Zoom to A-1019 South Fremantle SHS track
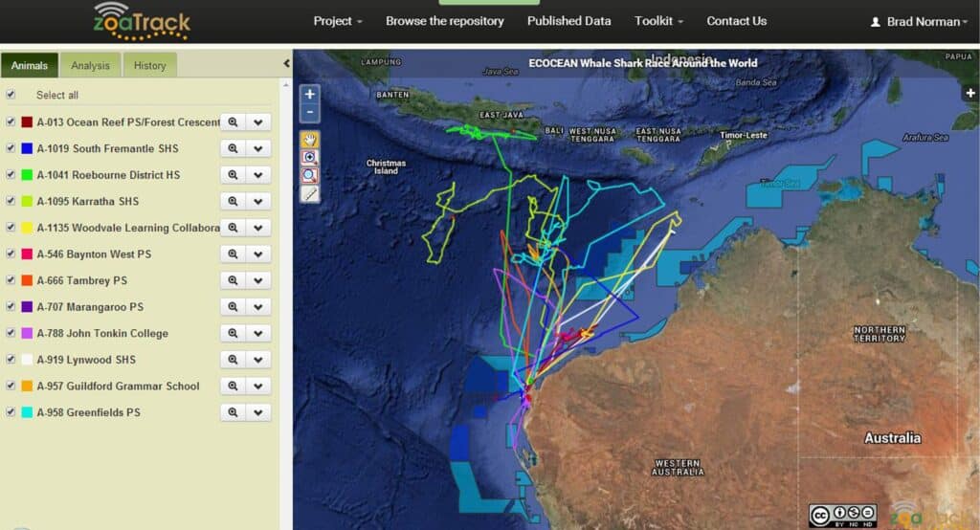Viewport: 980px width, 530px height. pos(233,148)
